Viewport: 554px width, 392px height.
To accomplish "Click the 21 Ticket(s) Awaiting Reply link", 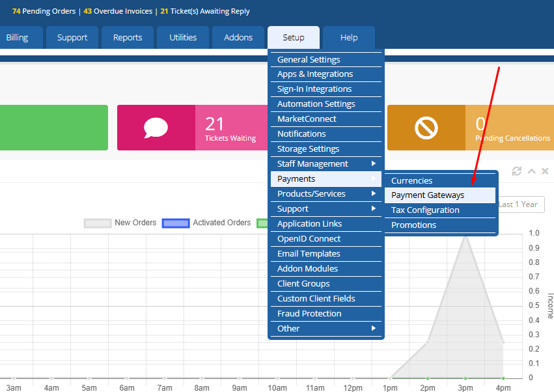I will coord(205,11).
